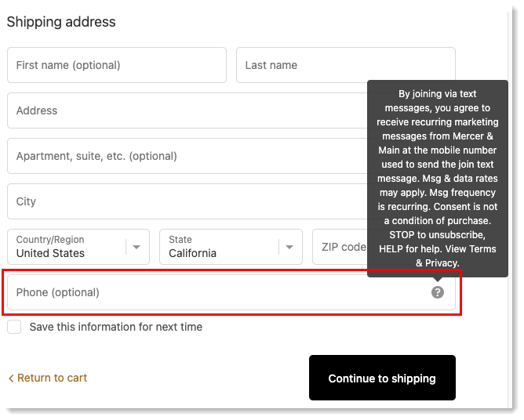The image size is (524, 420).
Task: Check Save this information for next time
Action: tap(14, 327)
